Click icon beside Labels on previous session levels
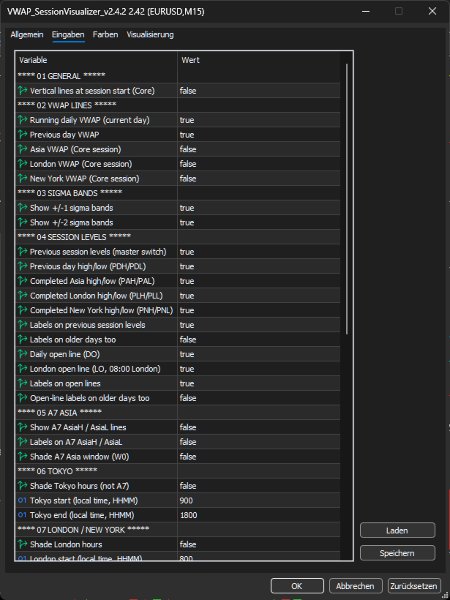The width and height of the screenshot is (450, 600). (23, 325)
